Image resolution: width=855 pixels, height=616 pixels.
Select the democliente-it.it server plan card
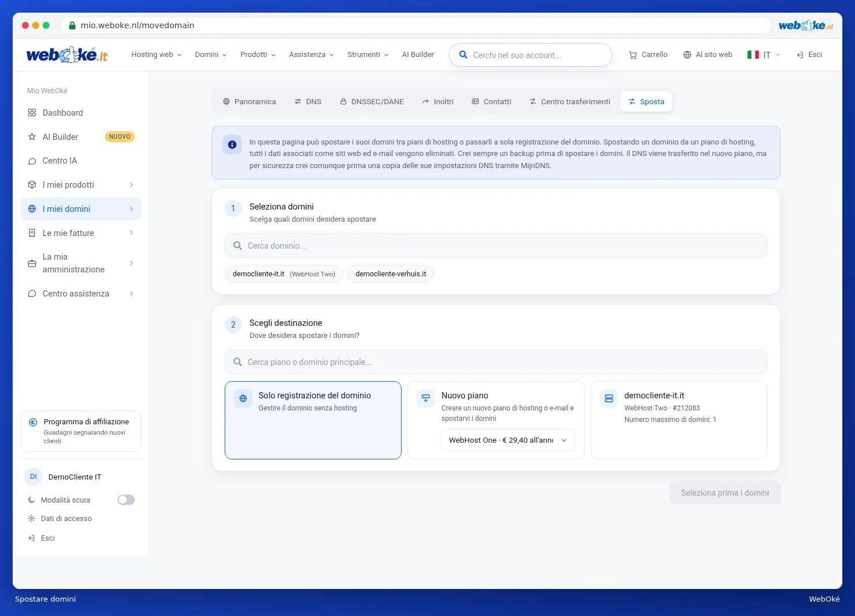[679, 420]
